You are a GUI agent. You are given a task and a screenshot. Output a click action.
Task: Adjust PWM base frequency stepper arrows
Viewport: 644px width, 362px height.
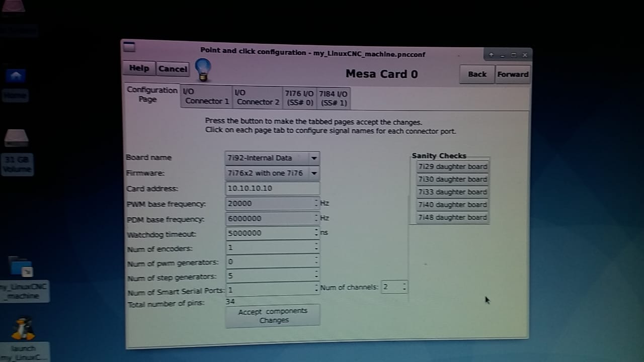coord(316,203)
